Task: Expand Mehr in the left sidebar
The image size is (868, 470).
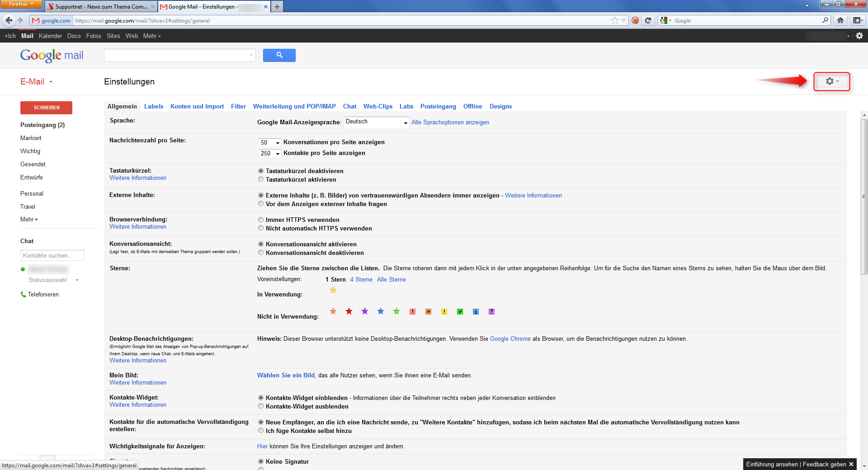Action: 29,219
